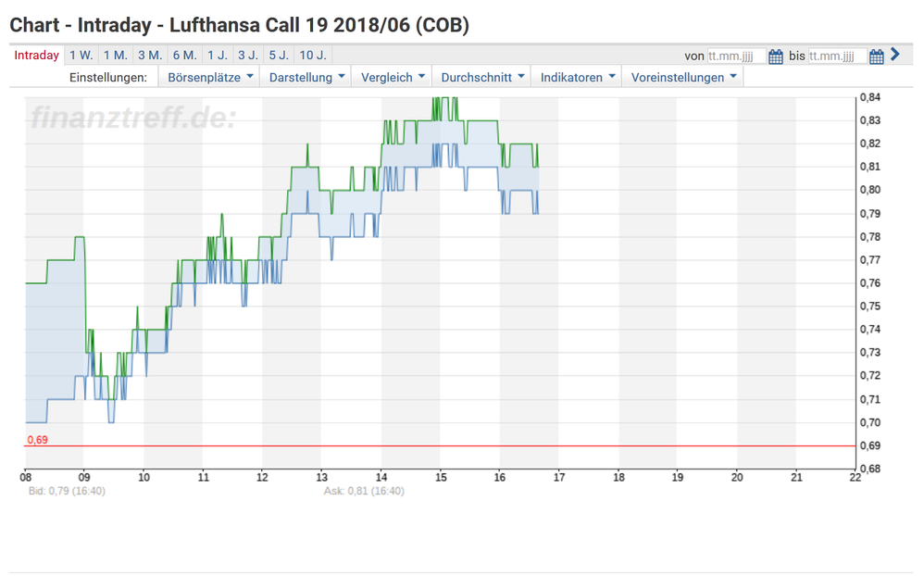
Task: Focus the bis date input field
Action: (837, 56)
